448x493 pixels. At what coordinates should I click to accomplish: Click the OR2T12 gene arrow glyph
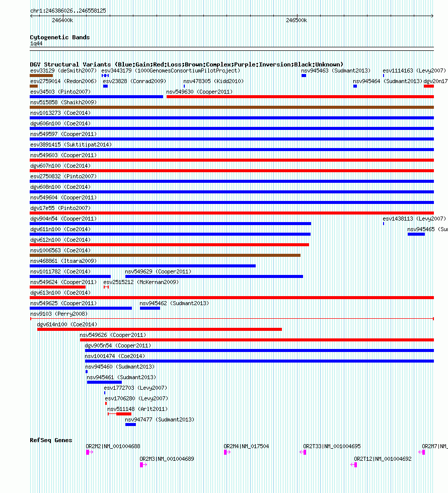tap(354, 465)
